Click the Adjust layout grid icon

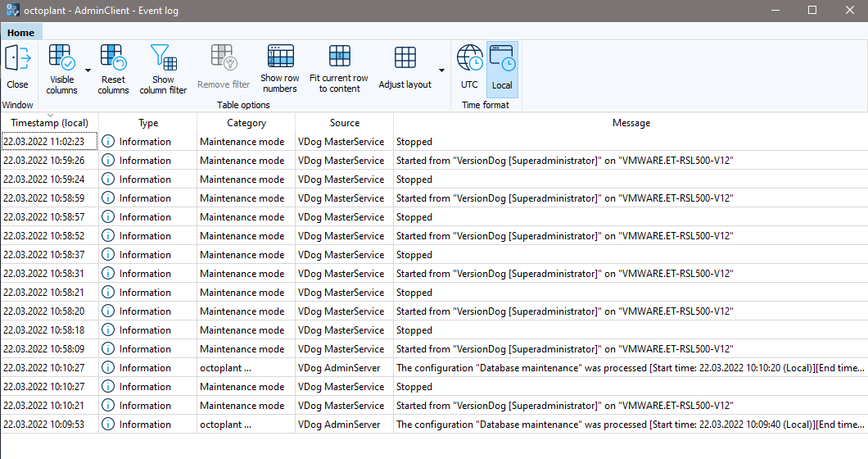(405, 59)
